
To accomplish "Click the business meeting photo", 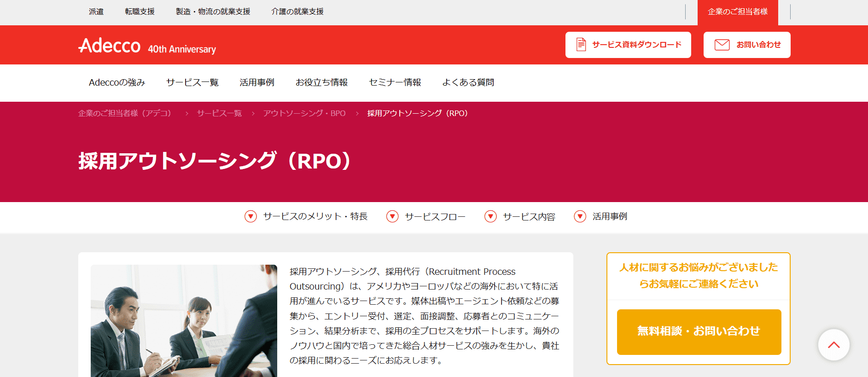I will 184,321.
